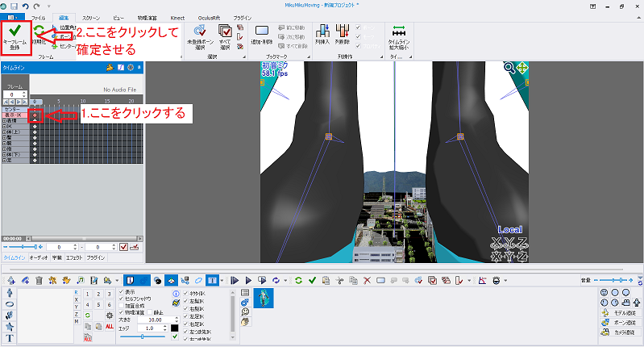Click the 追加・削除 bookmark icon
The image size is (644, 347).
click(x=262, y=31)
